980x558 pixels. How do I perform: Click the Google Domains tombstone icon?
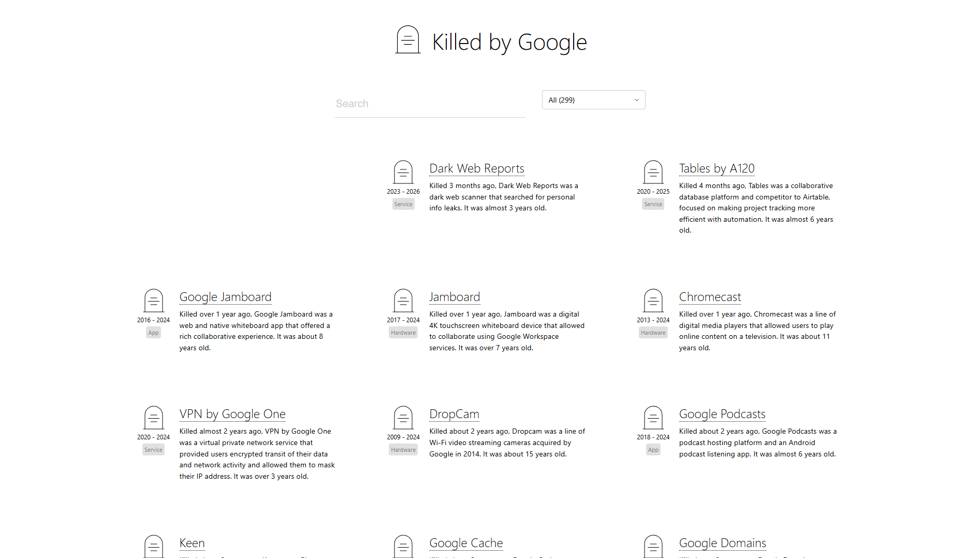653,546
